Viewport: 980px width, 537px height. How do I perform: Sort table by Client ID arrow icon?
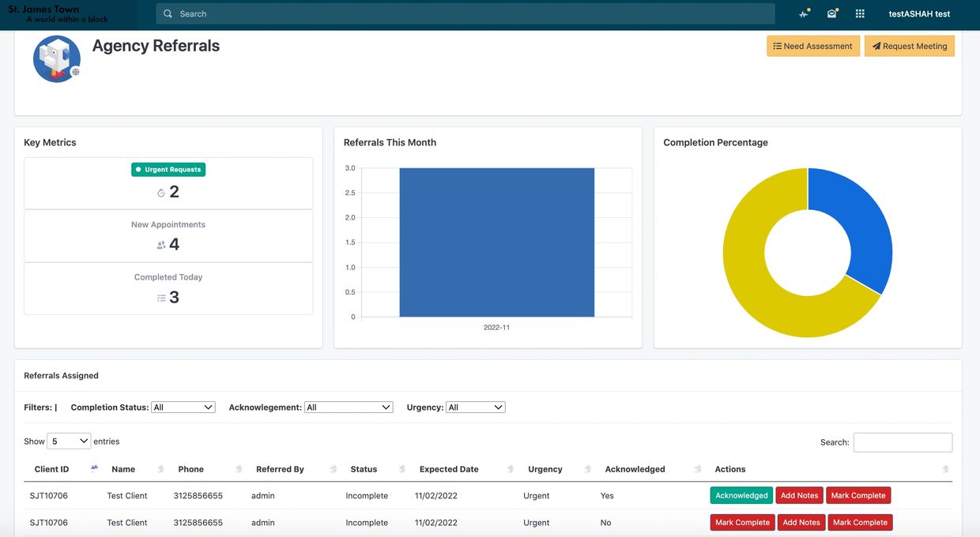click(x=94, y=468)
